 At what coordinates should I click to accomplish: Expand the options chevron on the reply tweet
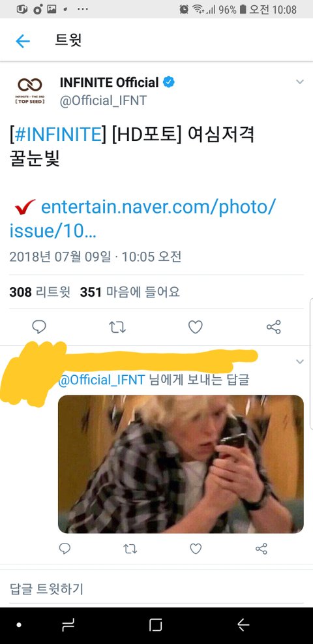pos(300,361)
